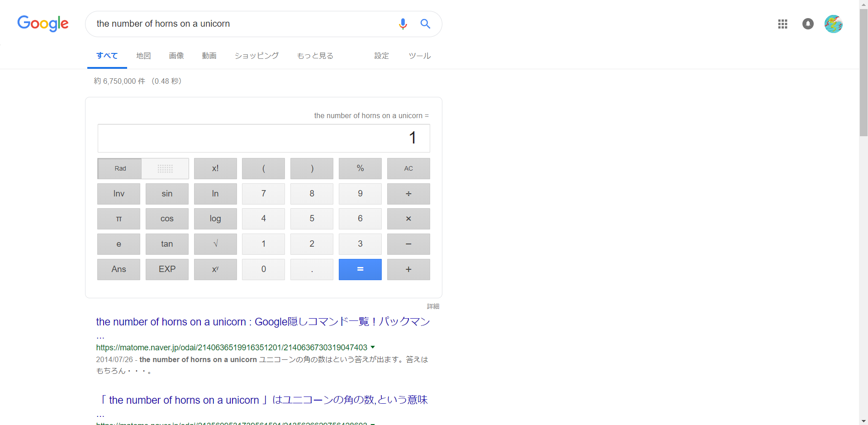The width and height of the screenshot is (868, 425).
Task: Click the close parenthesis key
Action: pos(312,168)
